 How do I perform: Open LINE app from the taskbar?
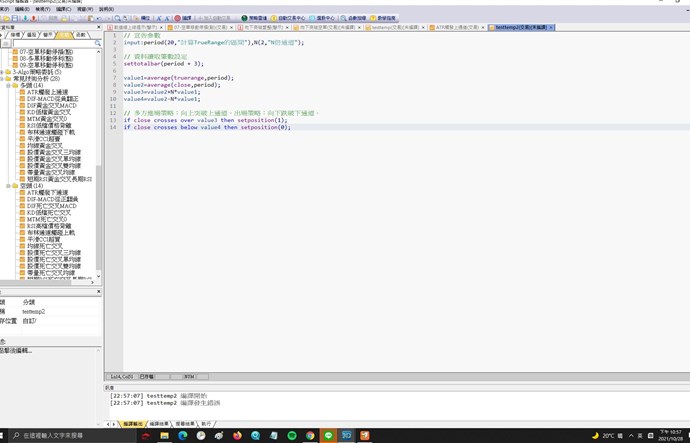point(329,436)
